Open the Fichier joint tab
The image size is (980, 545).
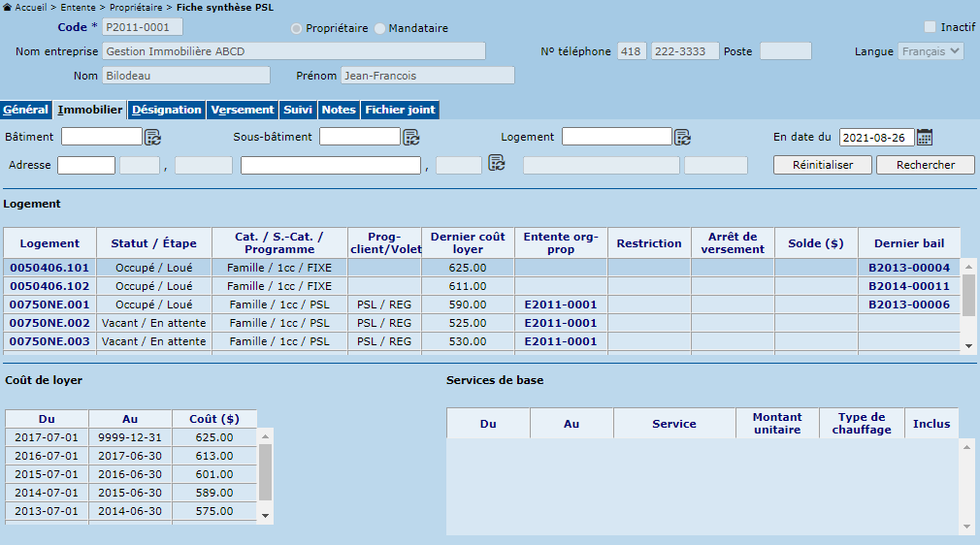click(400, 111)
